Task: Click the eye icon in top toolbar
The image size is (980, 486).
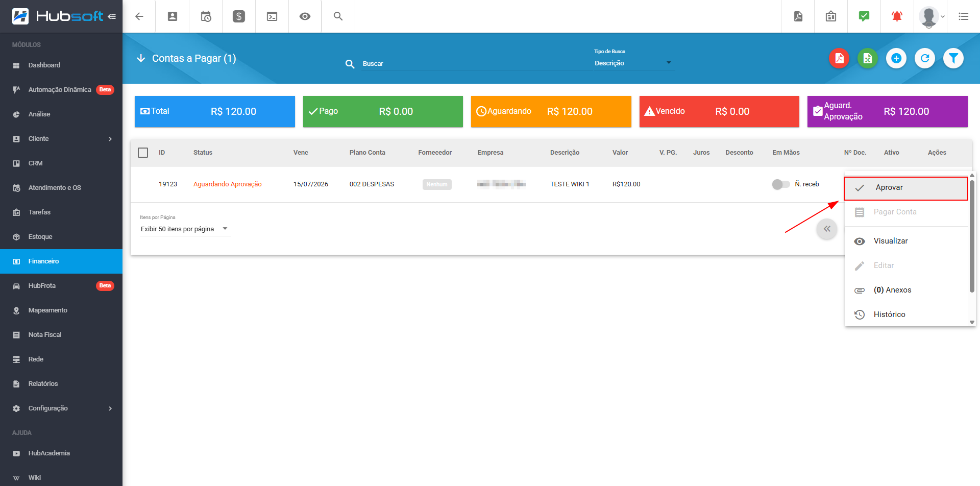Action: (305, 16)
